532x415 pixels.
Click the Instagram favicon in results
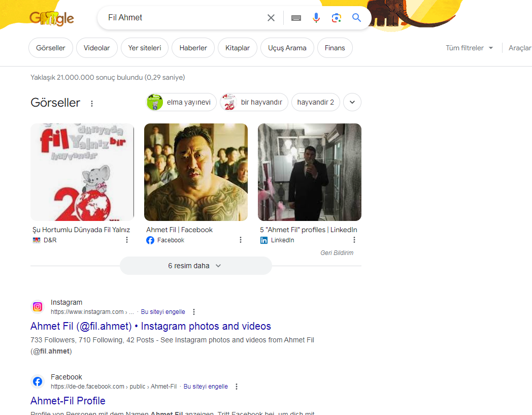click(38, 307)
